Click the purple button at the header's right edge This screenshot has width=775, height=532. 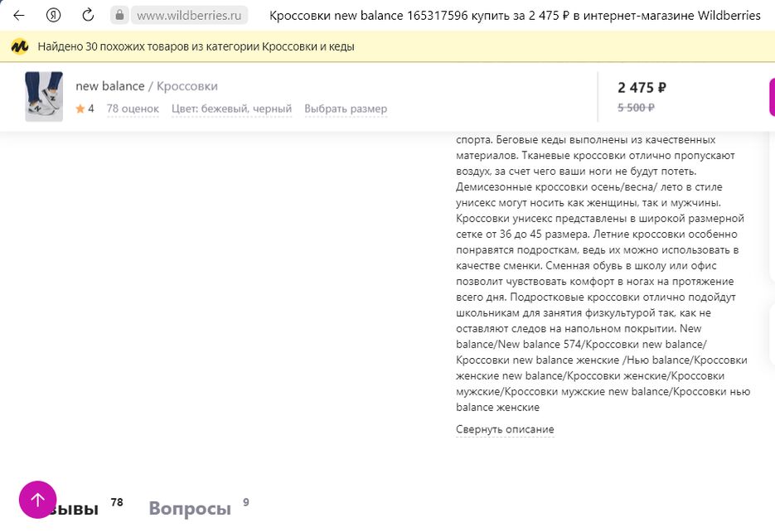[x=772, y=98]
